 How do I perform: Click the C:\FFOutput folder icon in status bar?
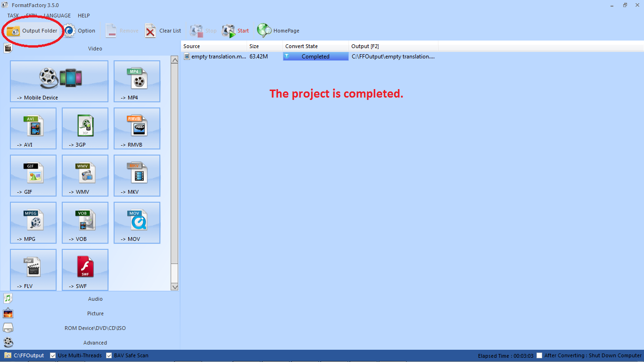click(8, 355)
